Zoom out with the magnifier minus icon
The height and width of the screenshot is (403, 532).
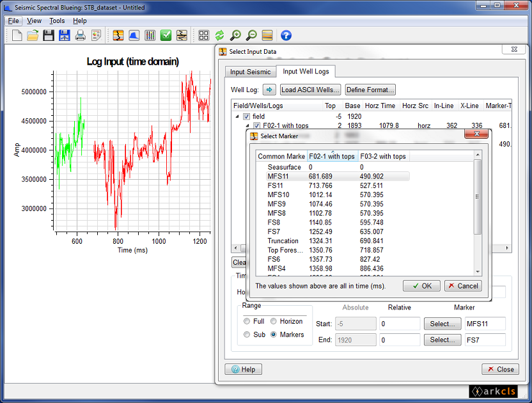[x=251, y=35]
